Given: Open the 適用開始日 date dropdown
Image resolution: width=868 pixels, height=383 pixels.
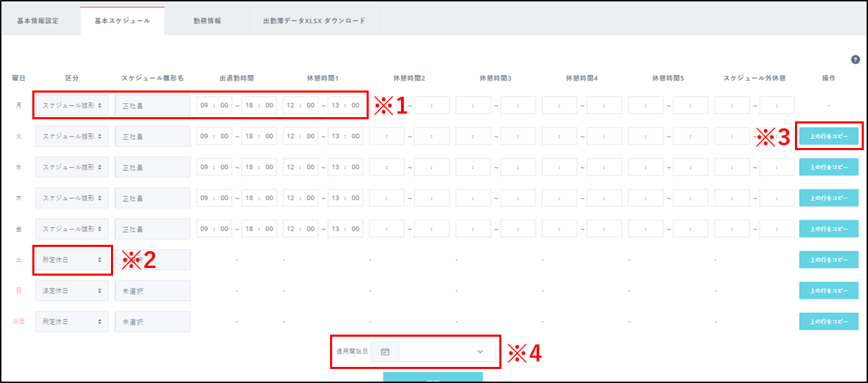Looking at the screenshot, I should [x=447, y=351].
